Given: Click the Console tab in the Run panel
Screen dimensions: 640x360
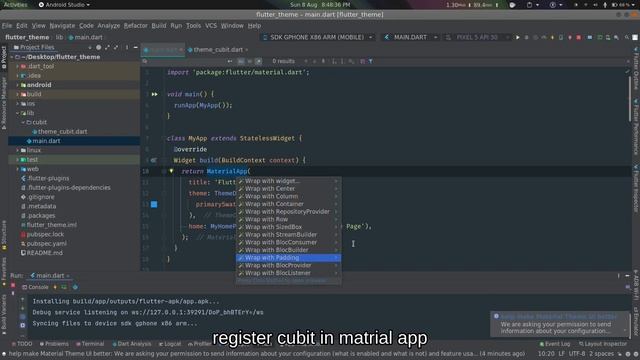Looking at the screenshot, I should pos(35,287).
